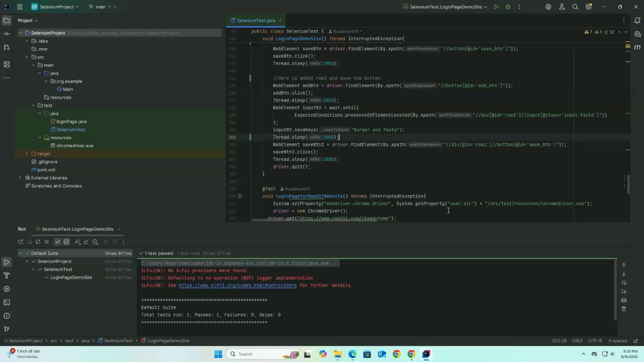Open the Pull Requests tool window icon
This screenshot has width=644, height=362.
tap(7, 47)
